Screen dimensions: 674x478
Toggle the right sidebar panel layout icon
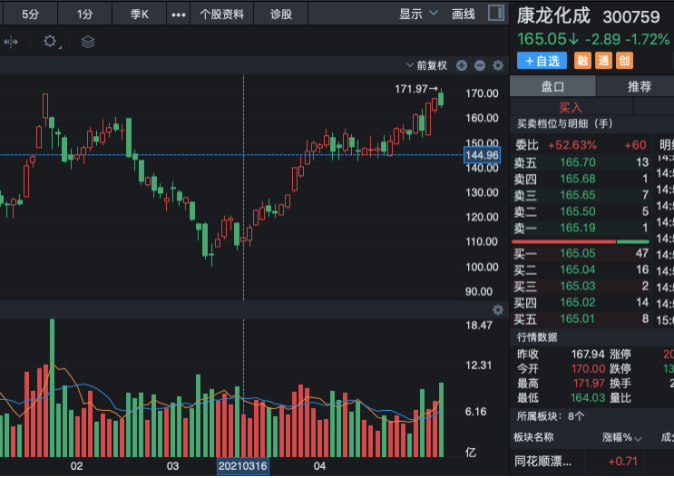pyautogui.click(x=494, y=14)
